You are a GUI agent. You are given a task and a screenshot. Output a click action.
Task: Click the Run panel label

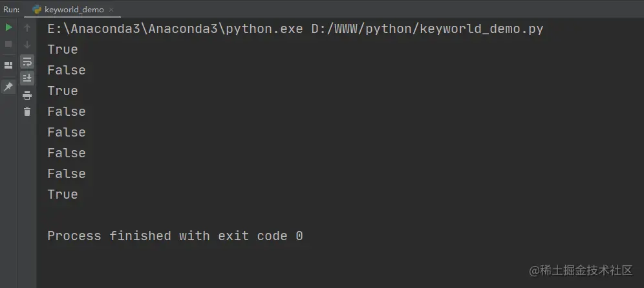tap(12, 10)
